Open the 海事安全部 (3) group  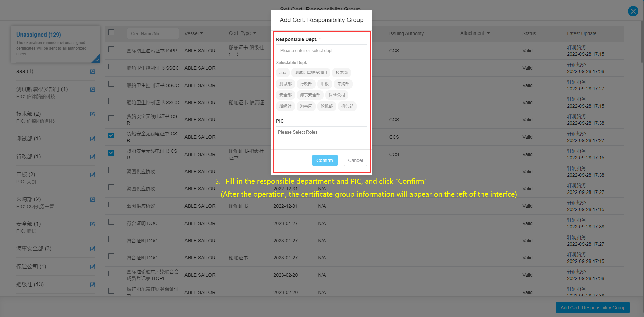[34, 249]
